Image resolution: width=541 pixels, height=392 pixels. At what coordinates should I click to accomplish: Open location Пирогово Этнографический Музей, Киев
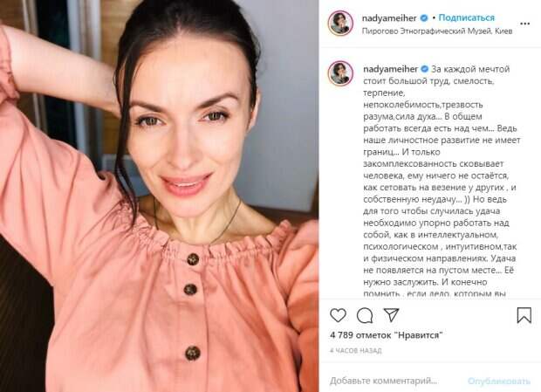point(437,31)
